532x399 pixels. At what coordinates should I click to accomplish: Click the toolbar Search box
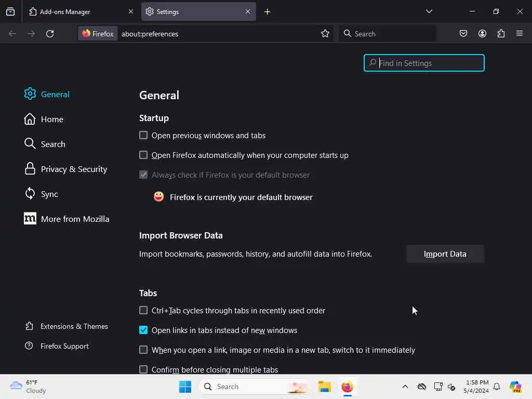[388, 34]
